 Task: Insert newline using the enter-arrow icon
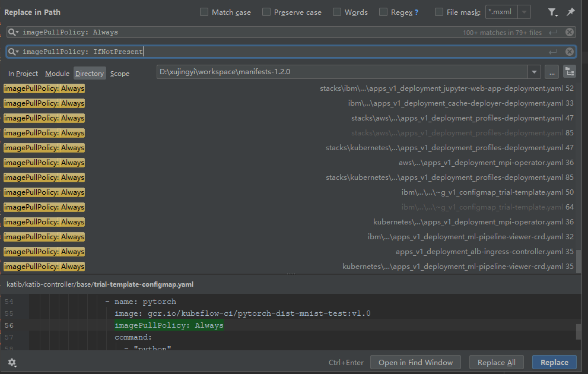click(x=552, y=32)
